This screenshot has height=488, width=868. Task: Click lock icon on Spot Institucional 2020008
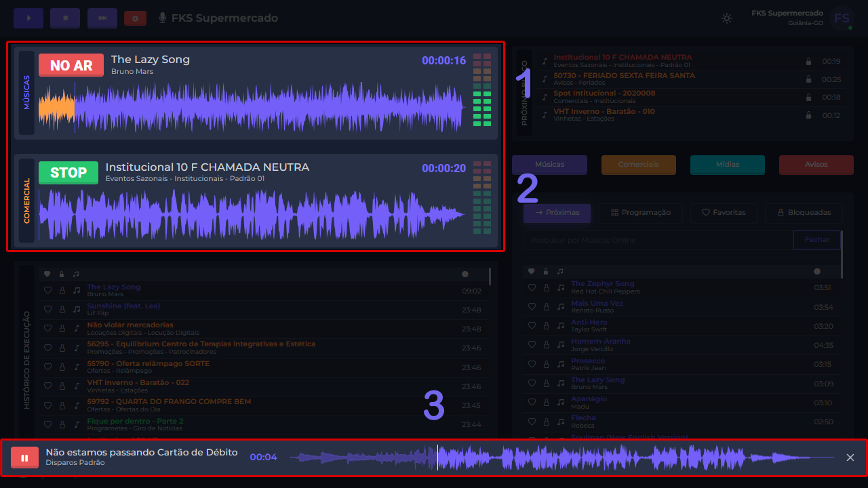point(808,97)
